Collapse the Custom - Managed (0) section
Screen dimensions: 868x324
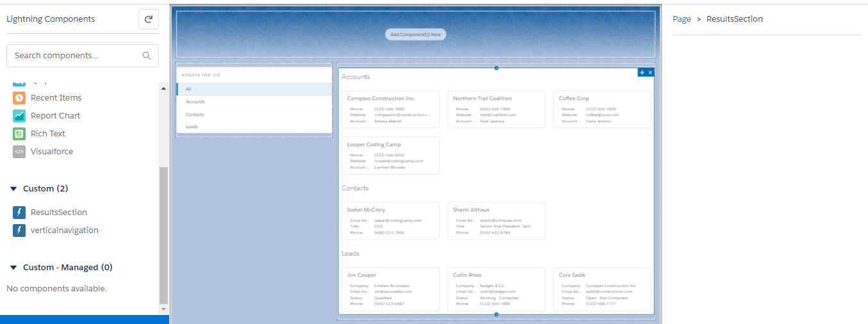[x=13, y=268]
